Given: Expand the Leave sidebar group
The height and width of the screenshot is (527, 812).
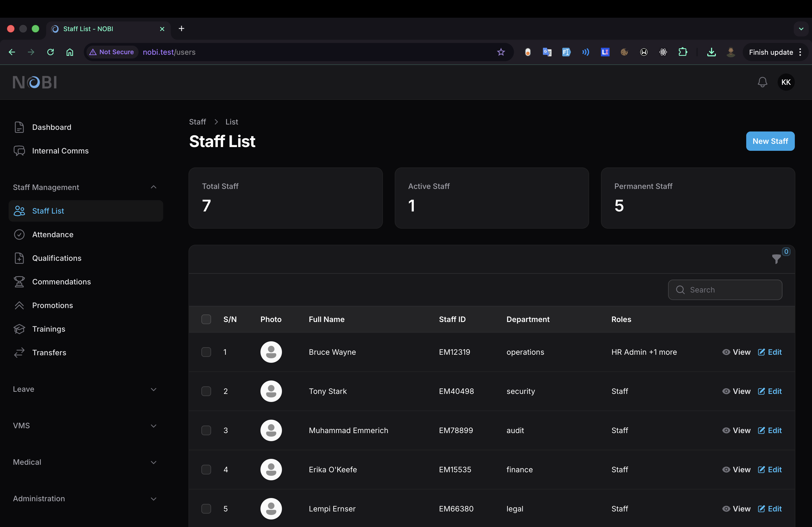Looking at the screenshot, I should click(x=154, y=389).
